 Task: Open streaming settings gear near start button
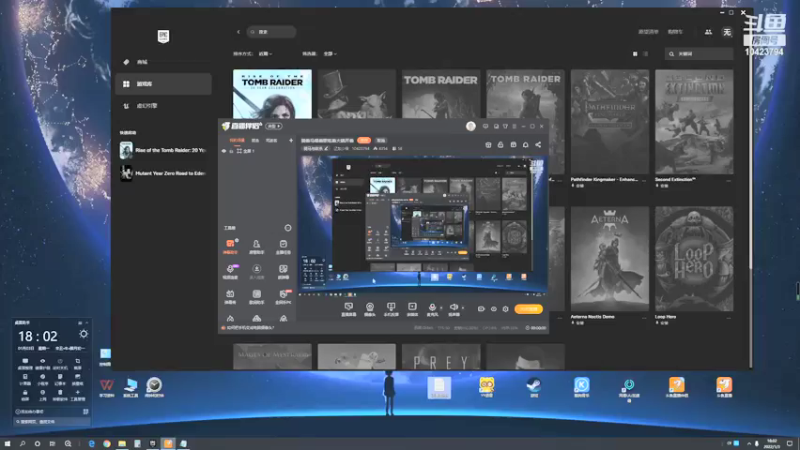tap(506, 309)
